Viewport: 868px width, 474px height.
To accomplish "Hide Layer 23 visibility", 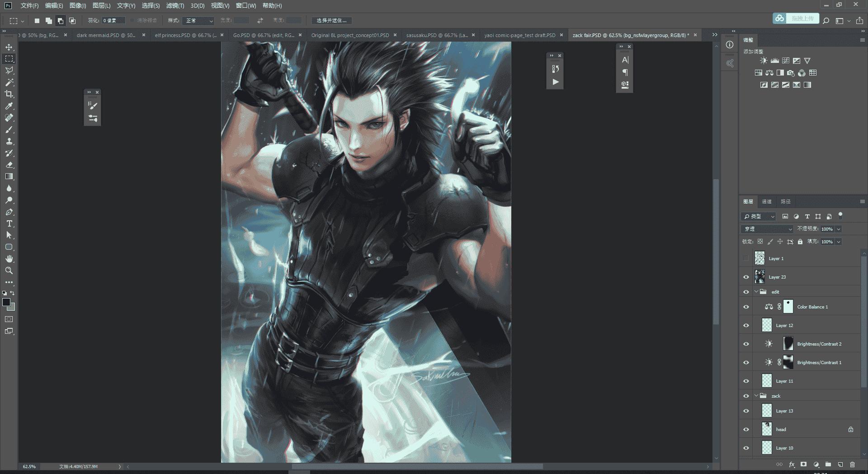I will coord(746,277).
